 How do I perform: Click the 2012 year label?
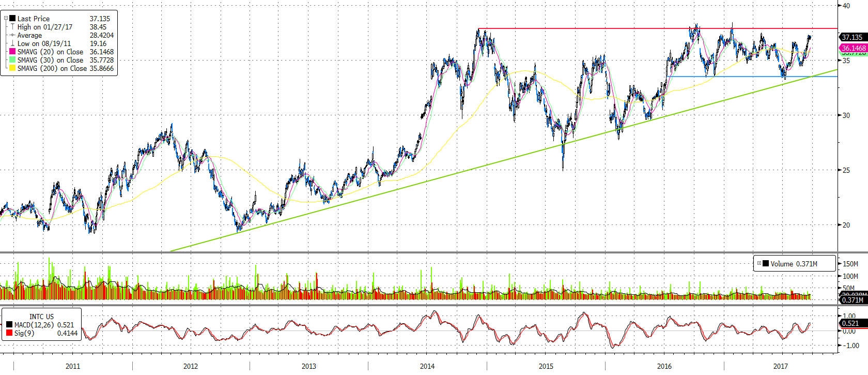191,366
